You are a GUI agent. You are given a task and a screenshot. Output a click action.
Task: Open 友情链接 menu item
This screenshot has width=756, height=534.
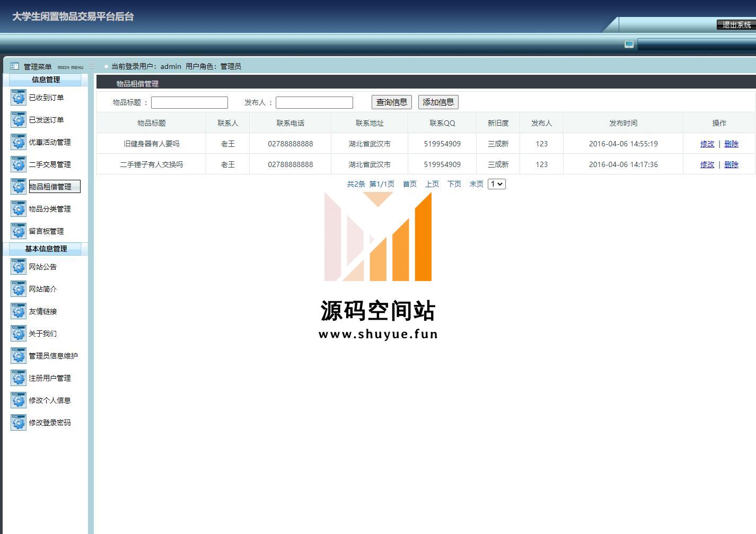(x=43, y=311)
